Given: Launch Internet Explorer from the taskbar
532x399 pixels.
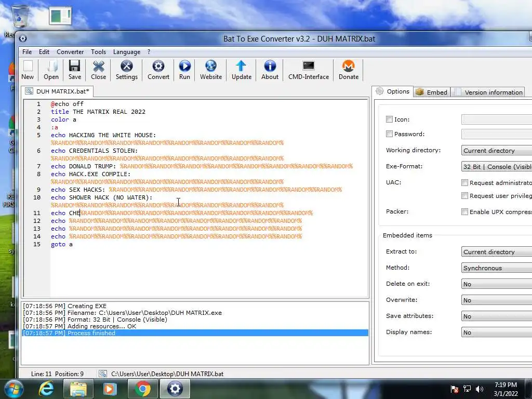Looking at the screenshot, I should click(x=46, y=389).
